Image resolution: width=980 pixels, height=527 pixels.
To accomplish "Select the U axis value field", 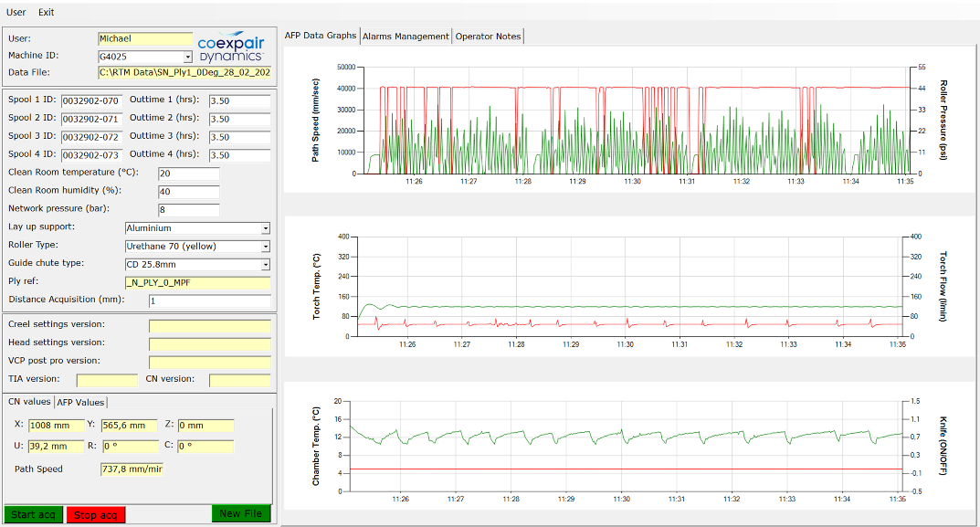I will click(x=57, y=447).
